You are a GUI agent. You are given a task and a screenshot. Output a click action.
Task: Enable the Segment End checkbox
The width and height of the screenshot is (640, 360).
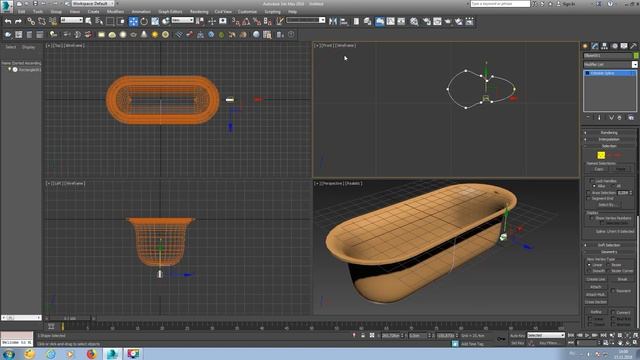pos(589,198)
